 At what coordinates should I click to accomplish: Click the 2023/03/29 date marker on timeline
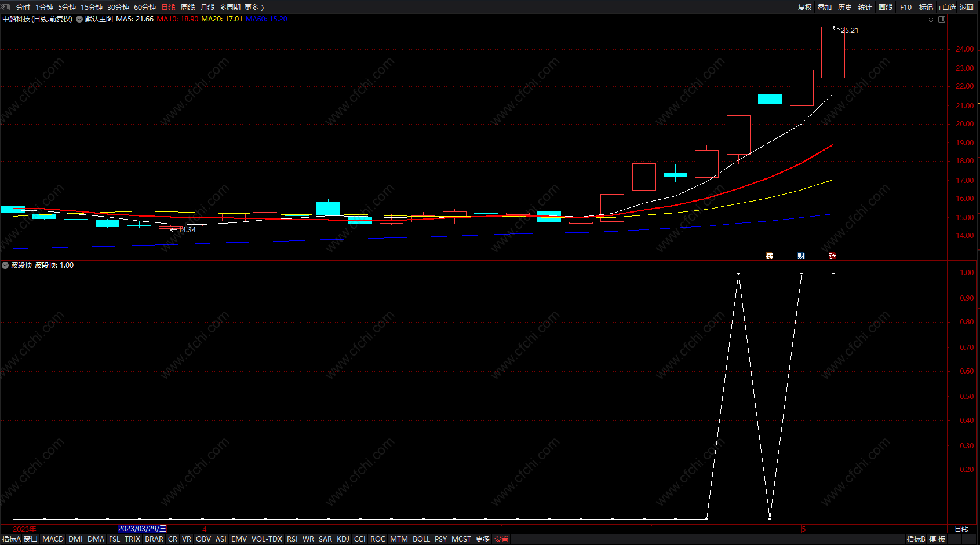coord(142,529)
